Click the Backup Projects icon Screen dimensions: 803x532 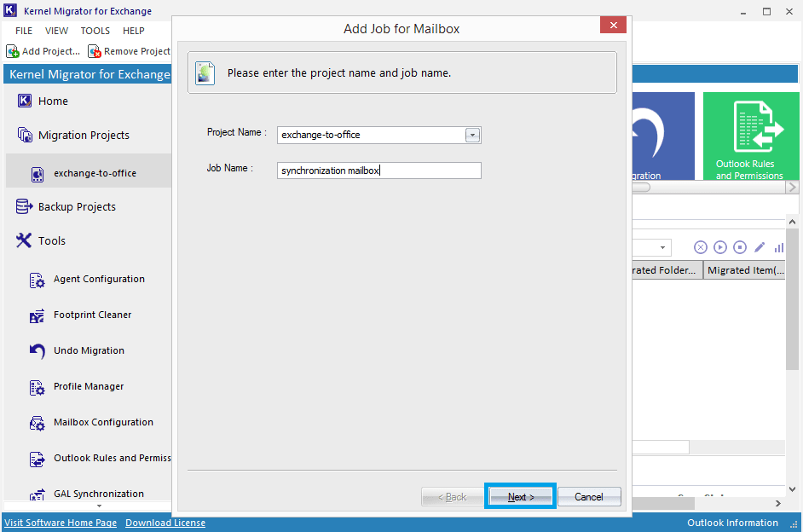pyautogui.click(x=24, y=206)
